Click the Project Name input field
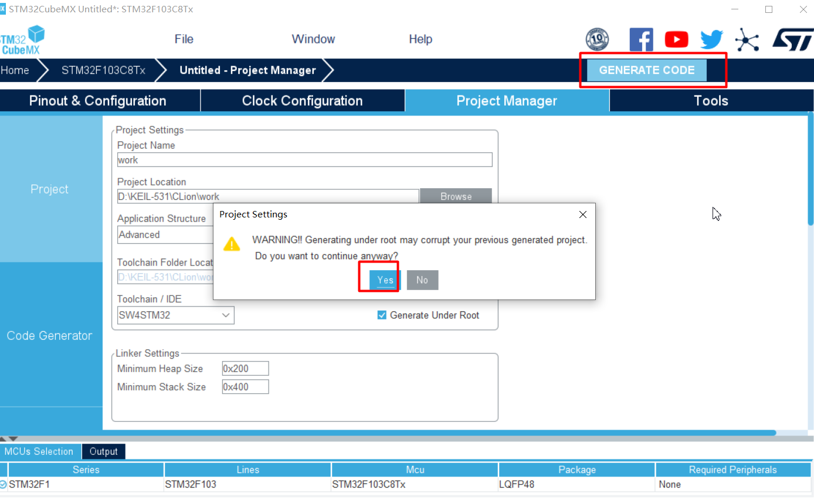Image resolution: width=814 pixels, height=504 pixels. tap(305, 160)
